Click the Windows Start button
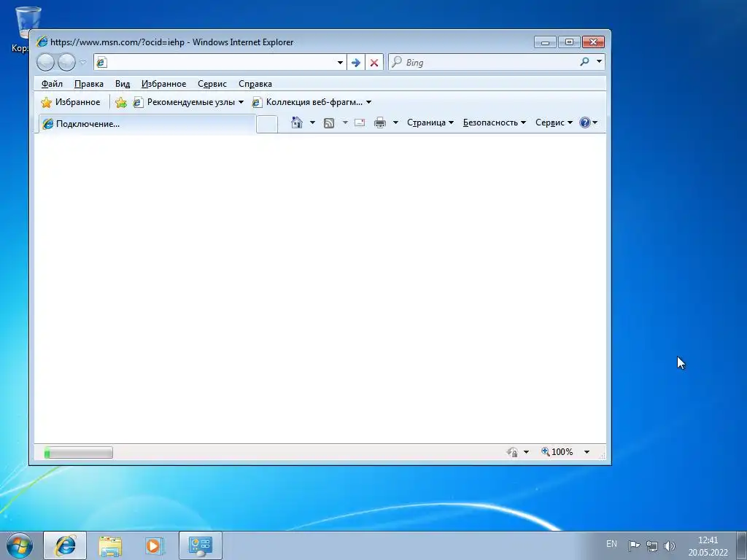The image size is (747, 560). [20, 545]
